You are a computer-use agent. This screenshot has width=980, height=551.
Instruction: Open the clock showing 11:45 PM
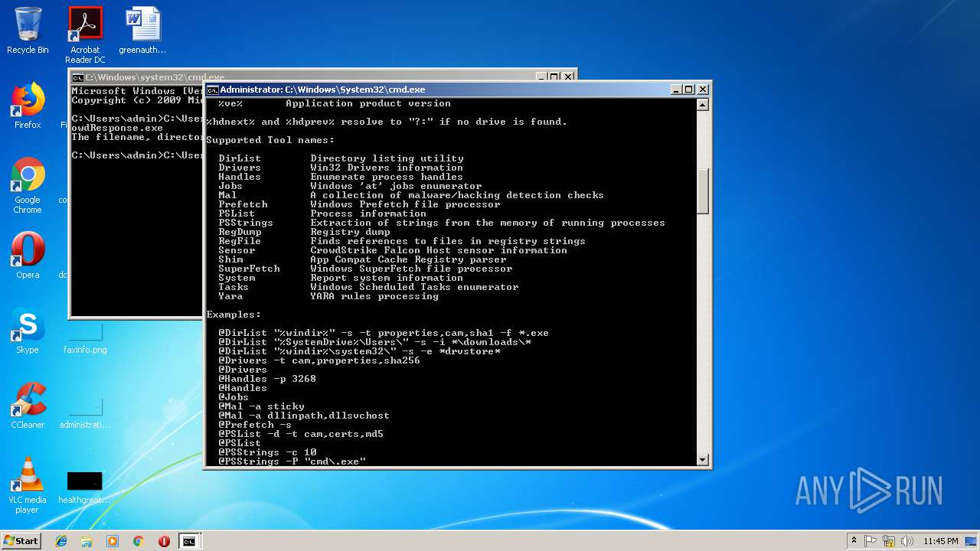click(x=941, y=541)
